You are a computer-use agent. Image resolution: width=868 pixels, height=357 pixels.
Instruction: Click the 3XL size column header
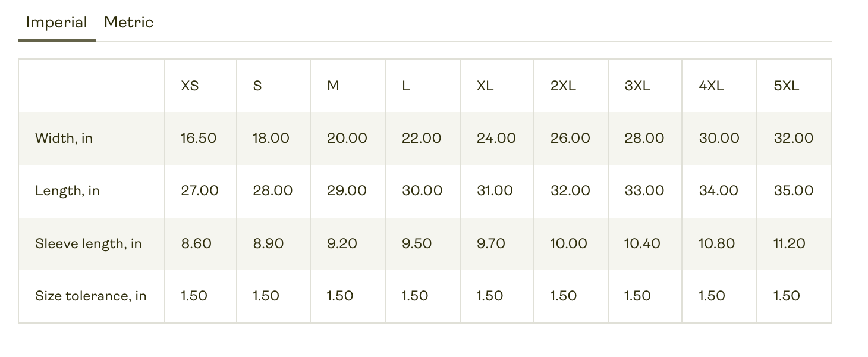[637, 86]
